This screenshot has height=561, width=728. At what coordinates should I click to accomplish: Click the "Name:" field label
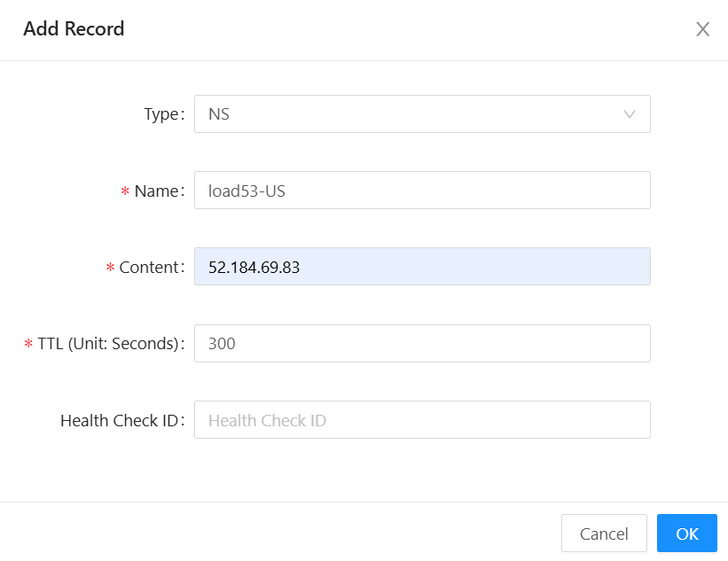point(158,191)
